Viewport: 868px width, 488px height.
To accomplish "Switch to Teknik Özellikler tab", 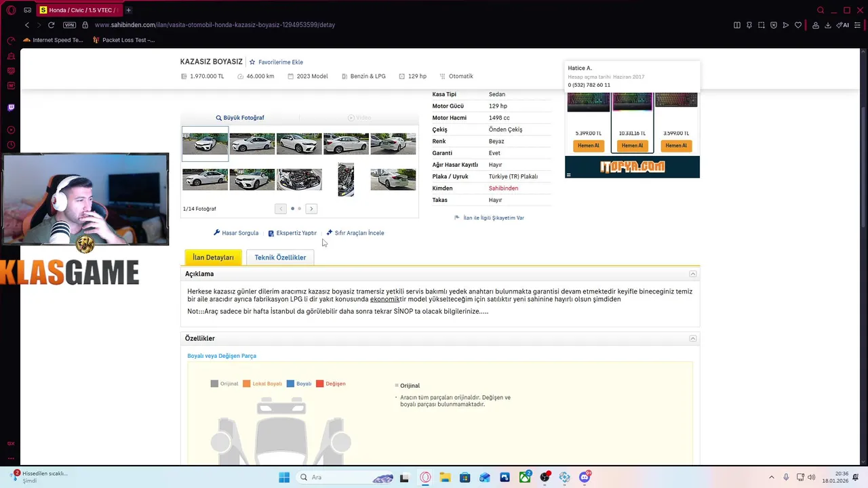I will 280,258.
